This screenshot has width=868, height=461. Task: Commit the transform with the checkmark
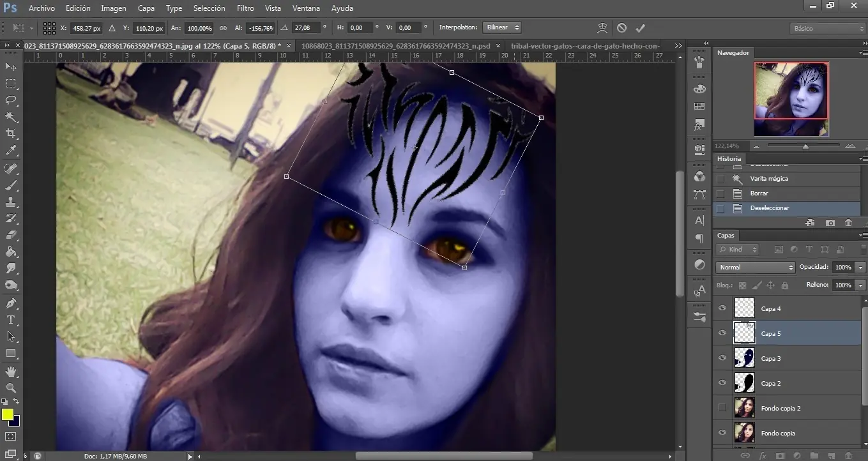[640, 28]
